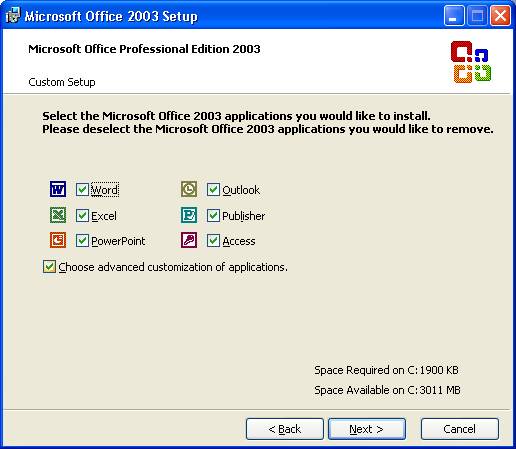
Task: Click the Outlook application icon
Action: point(189,189)
